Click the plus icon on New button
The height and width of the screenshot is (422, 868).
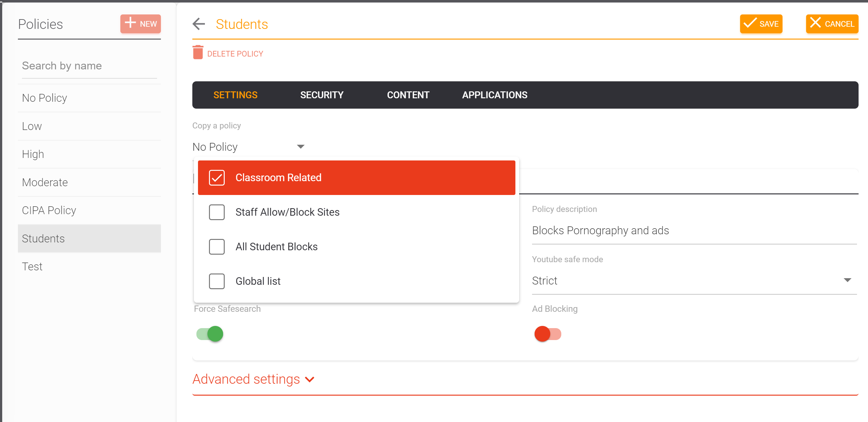(x=130, y=23)
